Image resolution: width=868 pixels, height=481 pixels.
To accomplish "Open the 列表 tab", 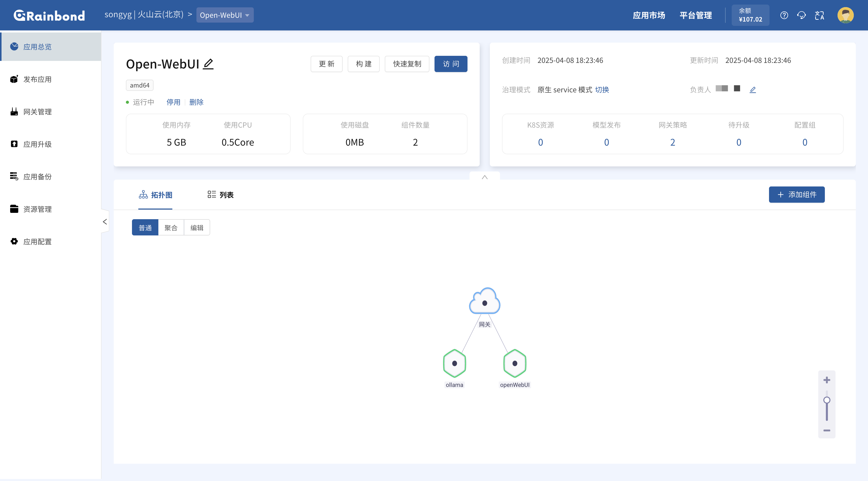I will (x=220, y=195).
